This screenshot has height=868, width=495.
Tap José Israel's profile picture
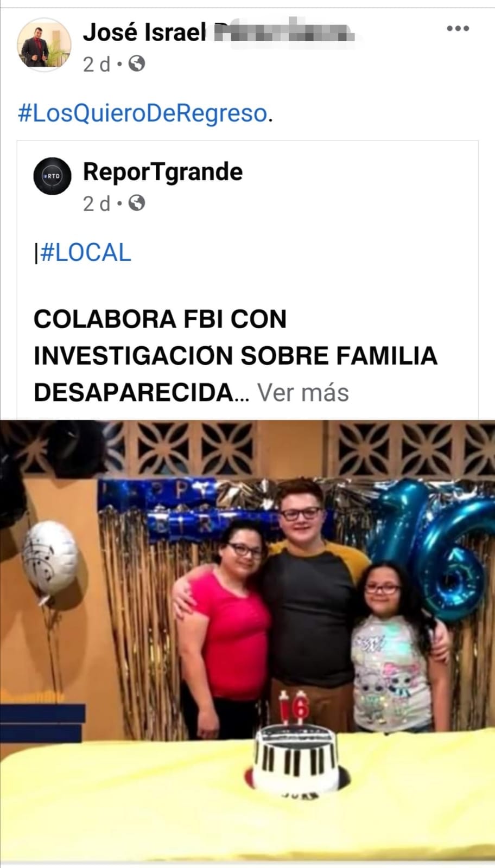pyautogui.click(x=44, y=44)
